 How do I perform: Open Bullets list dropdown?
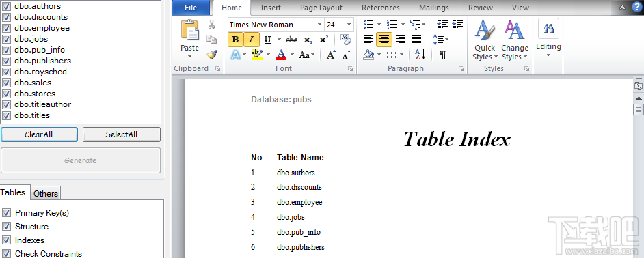pyautogui.click(x=379, y=25)
